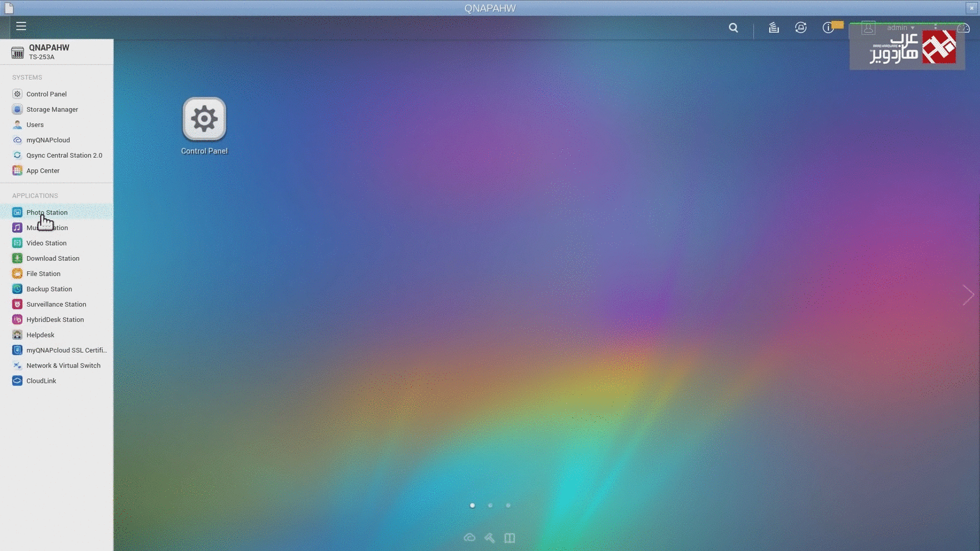Screen dimensions: 980x551
Task: Launch Backup Station
Action: (x=56, y=289)
